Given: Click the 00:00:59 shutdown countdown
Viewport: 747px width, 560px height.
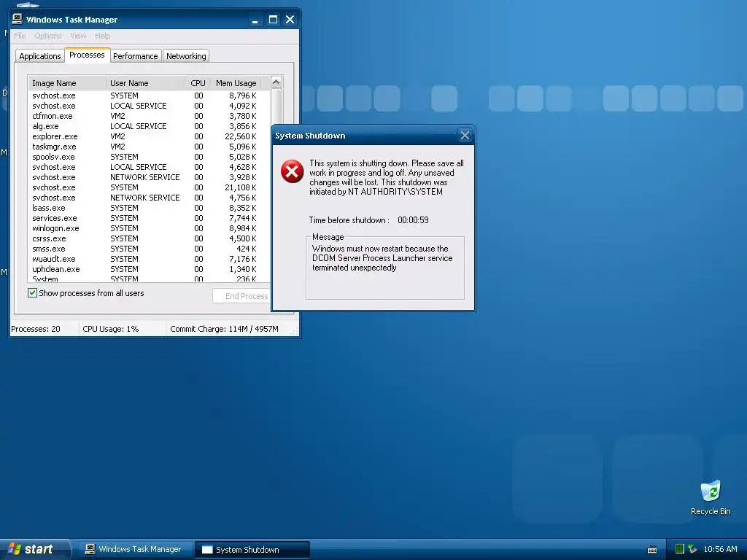Looking at the screenshot, I should click(x=413, y=220).
